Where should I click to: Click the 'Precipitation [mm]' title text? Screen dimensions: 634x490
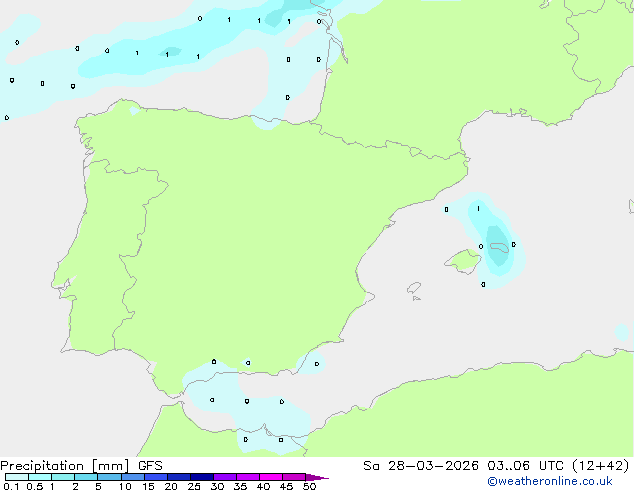pyautogui.click(x=65, y=466)
